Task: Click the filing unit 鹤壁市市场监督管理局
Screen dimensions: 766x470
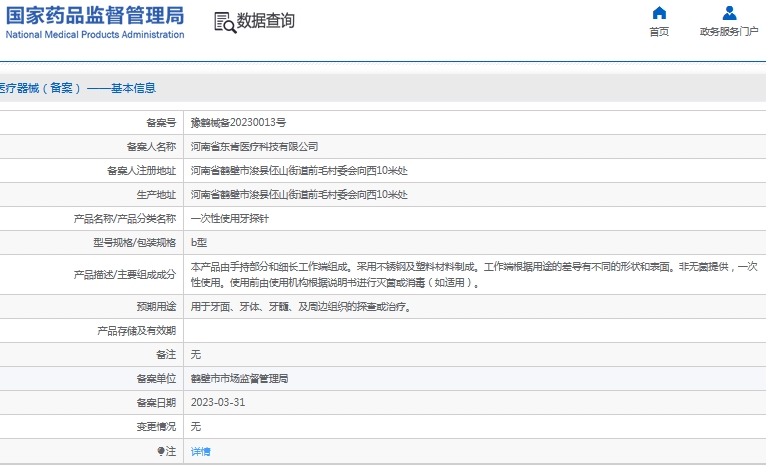Action: click(x=239, y=379)
